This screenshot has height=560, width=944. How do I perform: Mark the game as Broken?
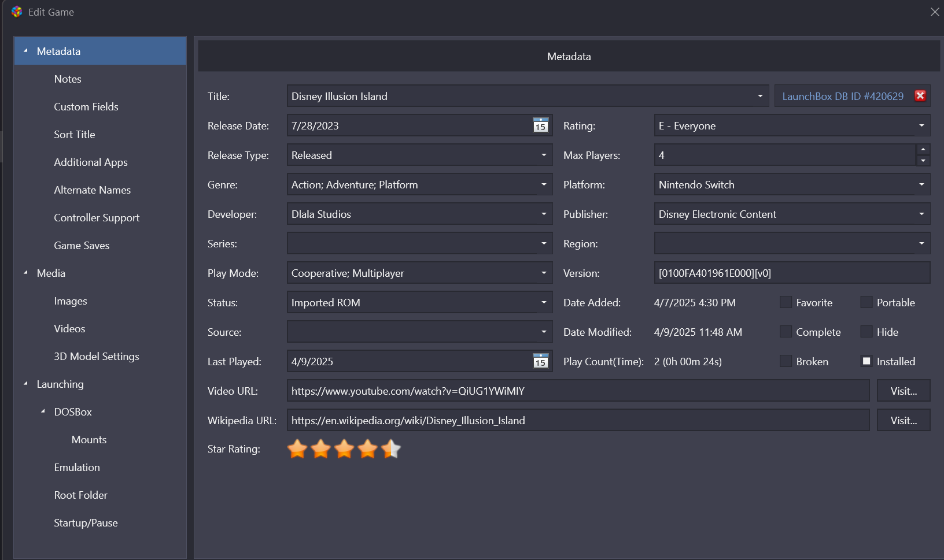coord(786,361)
